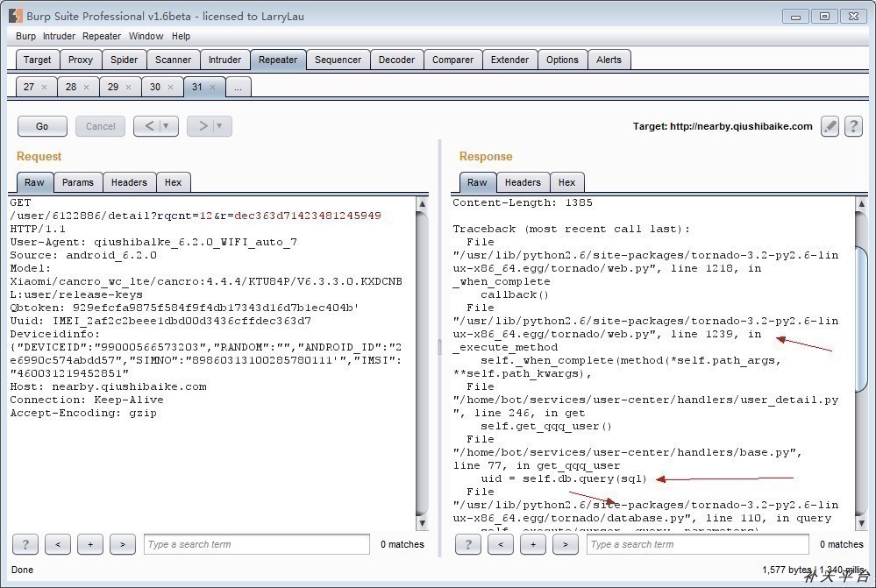Open the Response Hex tab
Screen dimensions: 876x588
(566, 182)
